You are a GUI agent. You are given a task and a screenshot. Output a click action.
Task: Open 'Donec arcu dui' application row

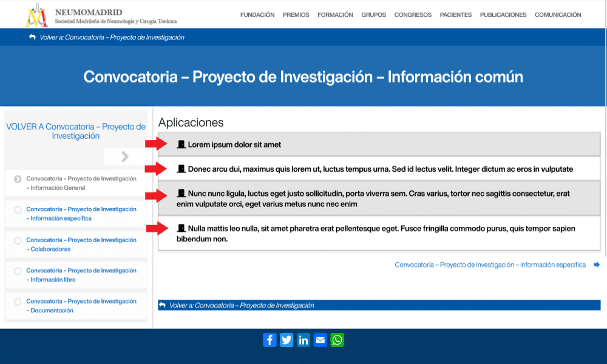coord(380,169)
